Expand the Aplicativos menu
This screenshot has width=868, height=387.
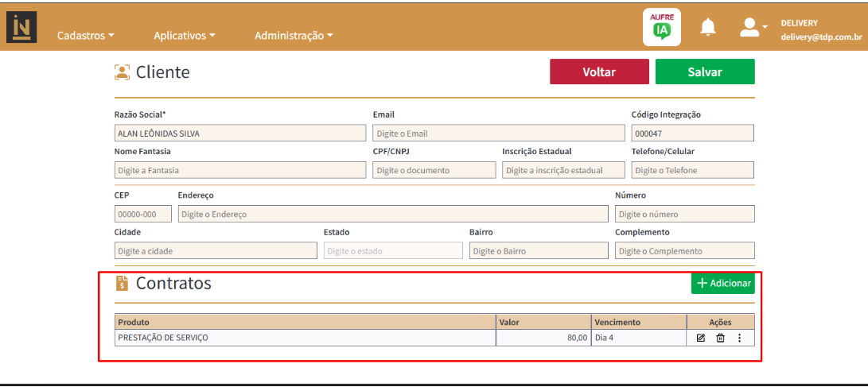click(185, 36)
